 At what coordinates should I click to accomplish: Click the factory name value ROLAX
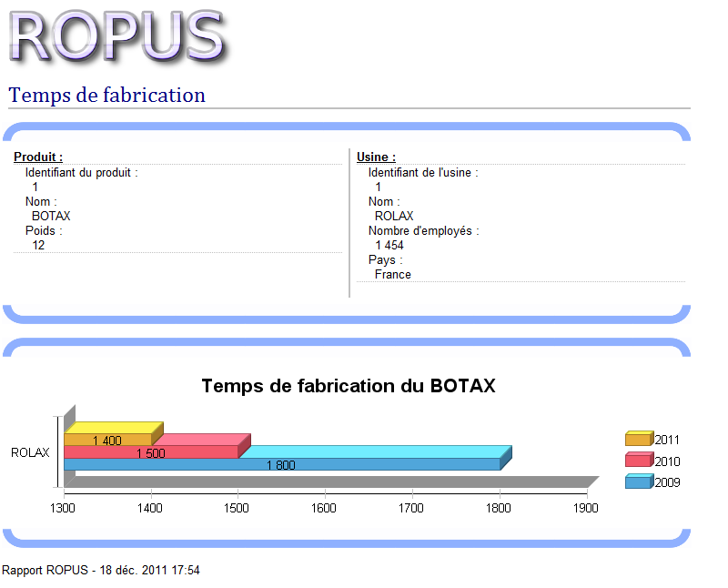pos(394,216)
